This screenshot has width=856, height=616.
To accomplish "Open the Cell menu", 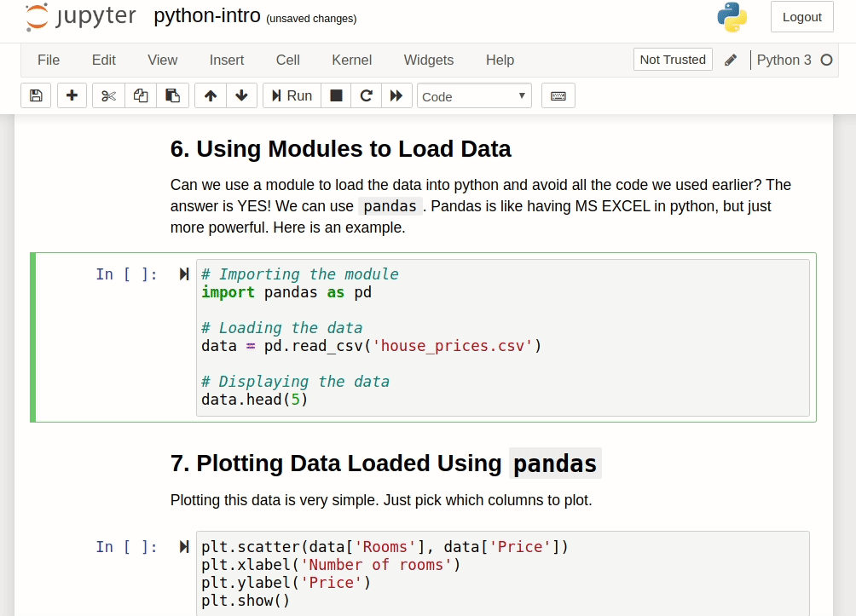I will pos(287,60).
